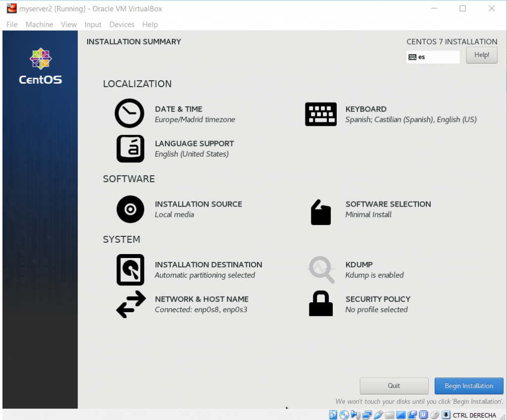507x420 pixels.
Task: Click the USB devices status bar icon
Action: (378, 415)
